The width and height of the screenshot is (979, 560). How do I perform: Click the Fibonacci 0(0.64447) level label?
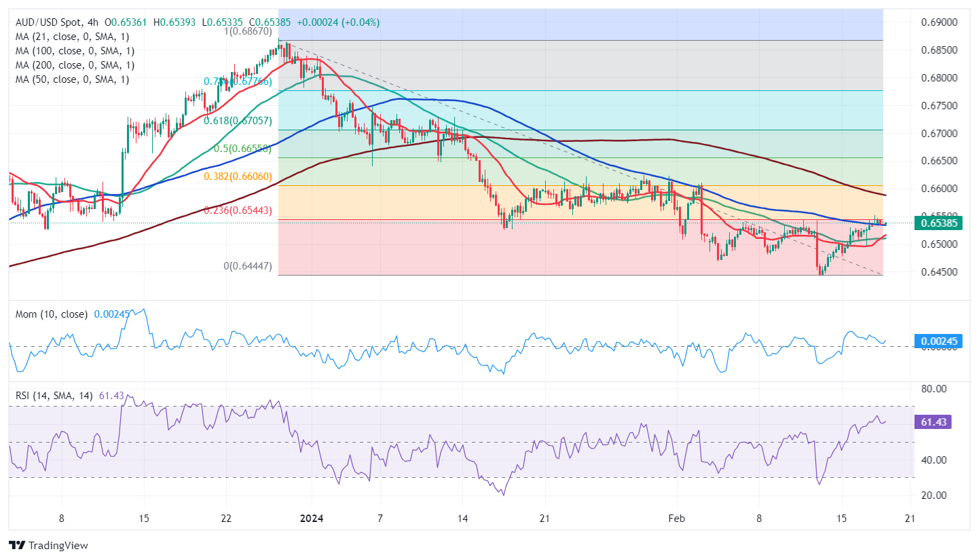click(248, 266)
